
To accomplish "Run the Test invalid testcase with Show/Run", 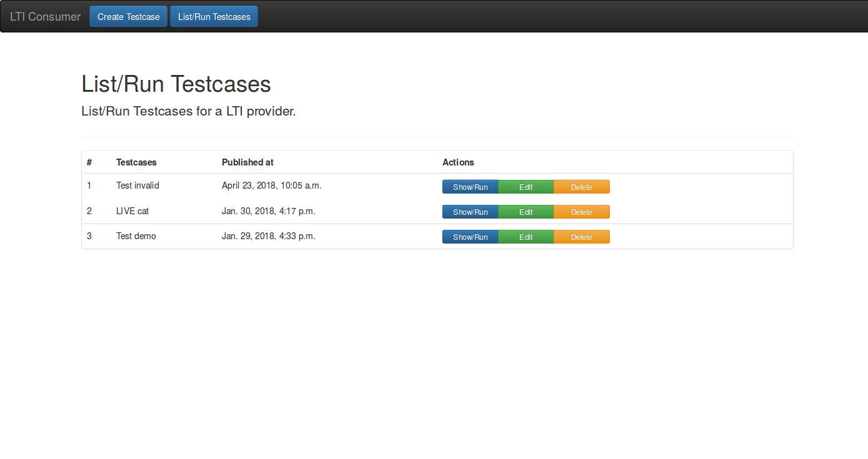I will click(471, 187).
